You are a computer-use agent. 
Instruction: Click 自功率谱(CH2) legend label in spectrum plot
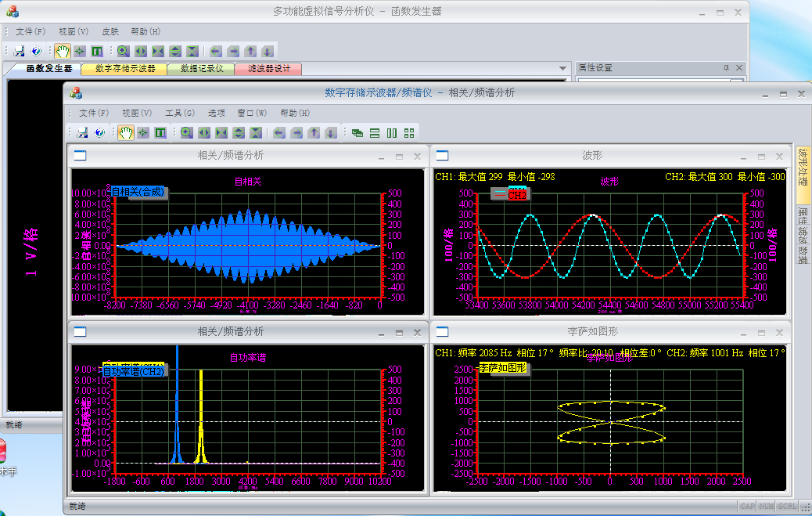tap(134, 372)
